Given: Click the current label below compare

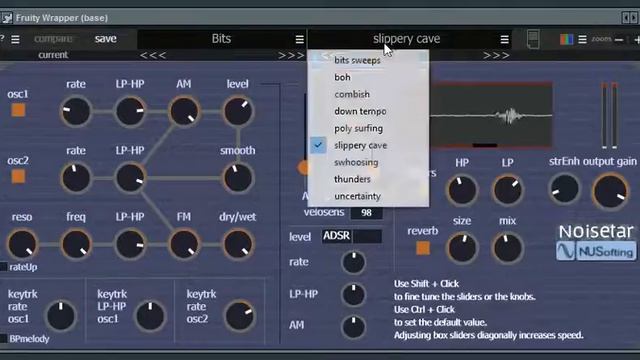Looking at the screenshot, I should pyautogui.click(x=53, y=55).
